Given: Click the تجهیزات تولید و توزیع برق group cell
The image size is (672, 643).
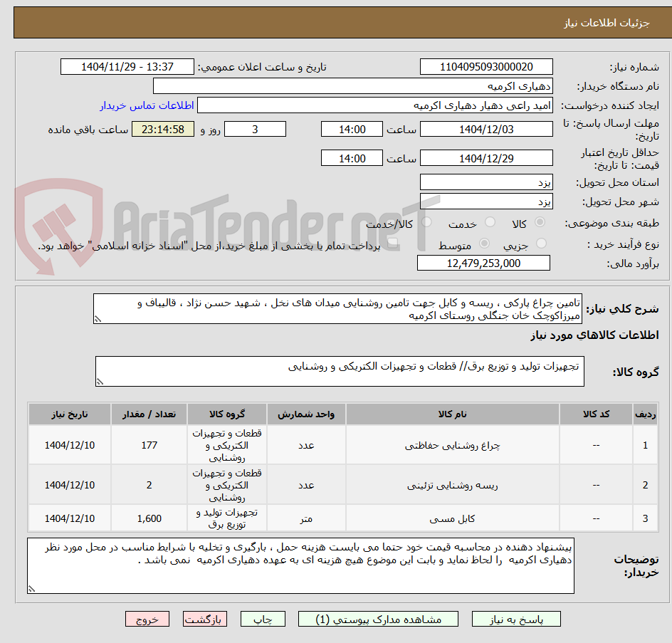Looking at the screenshot, I should [x=226, y=518].
